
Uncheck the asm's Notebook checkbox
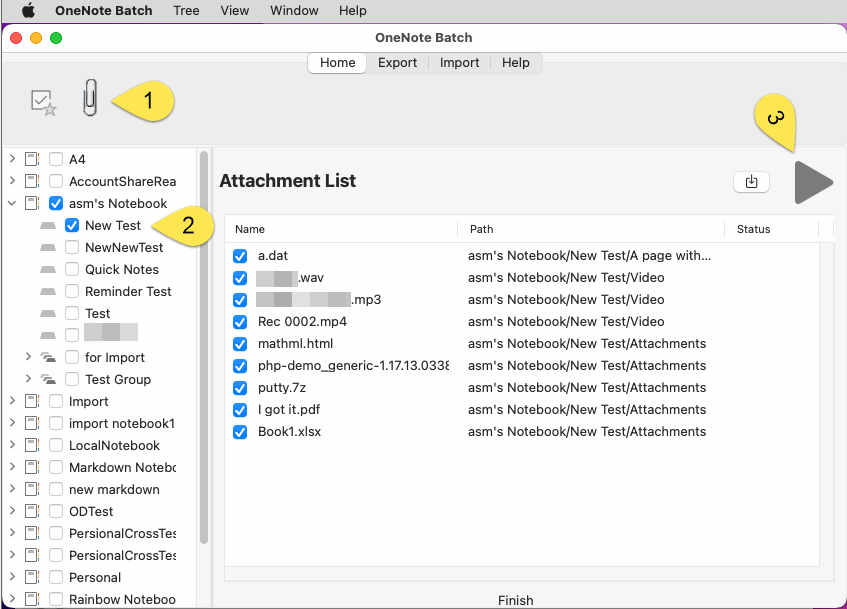click(x=56, y=203)
